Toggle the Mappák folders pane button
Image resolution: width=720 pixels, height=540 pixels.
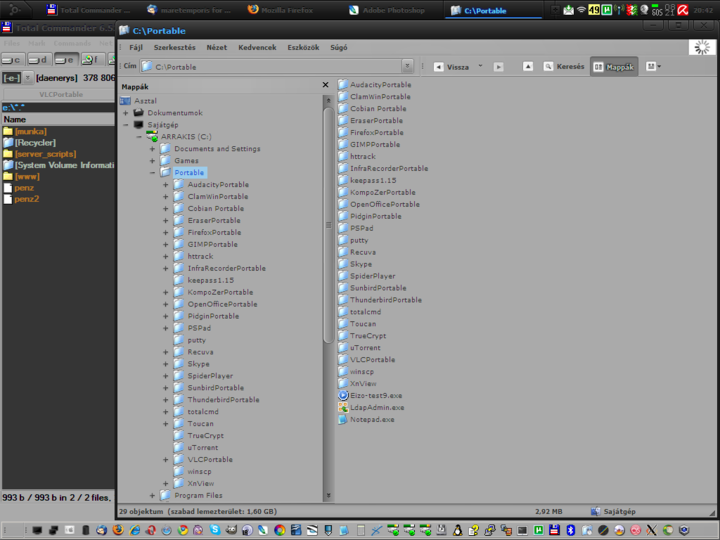[614, 67]
